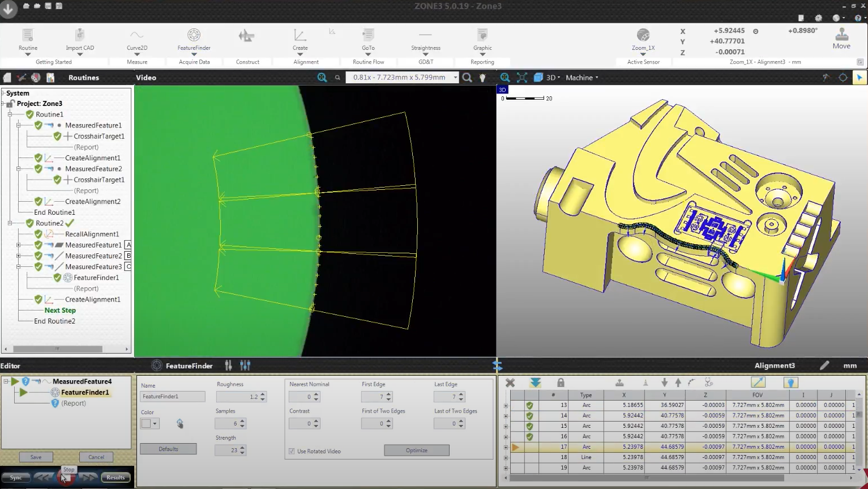Click the Name input field
The height and width of the screenshot is (489, 868).
pos(172,397)
